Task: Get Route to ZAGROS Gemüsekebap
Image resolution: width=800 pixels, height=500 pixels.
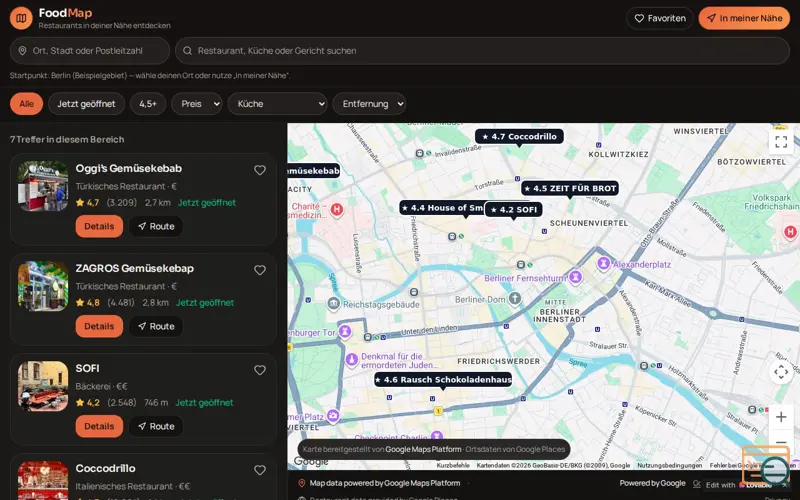Action: tap(156, 326)
